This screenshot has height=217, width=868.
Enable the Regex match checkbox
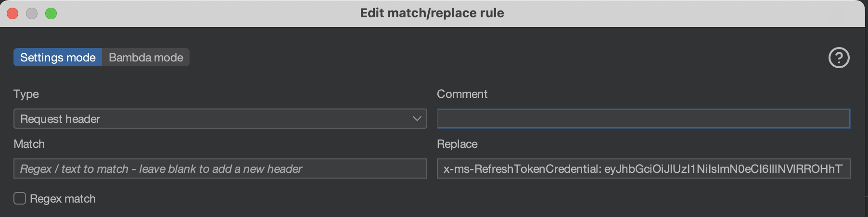20,199
